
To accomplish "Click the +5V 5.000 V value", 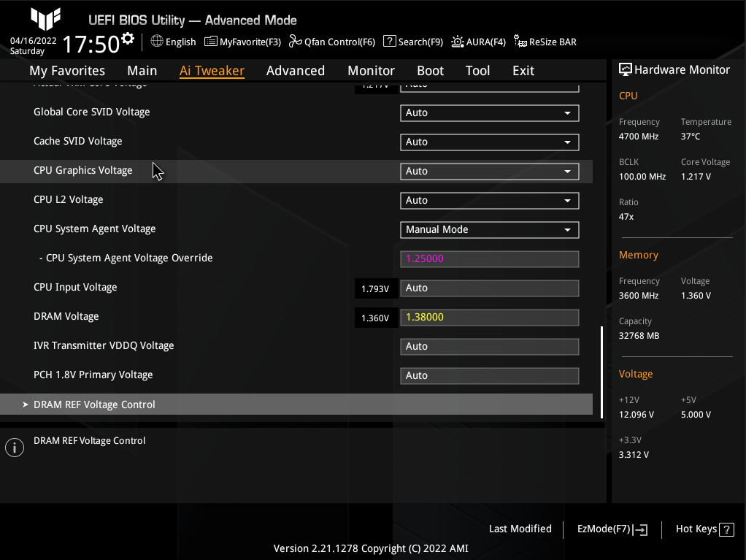I will coord(696,415).
